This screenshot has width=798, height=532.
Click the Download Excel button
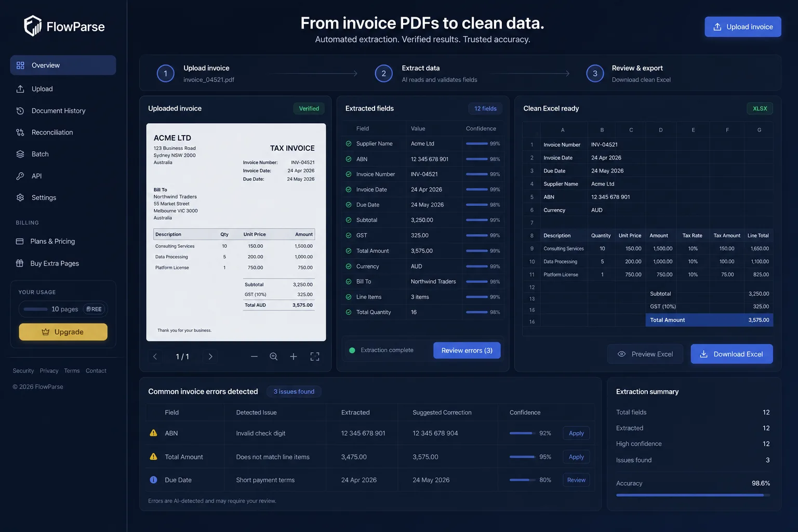(x=731, y=354)
